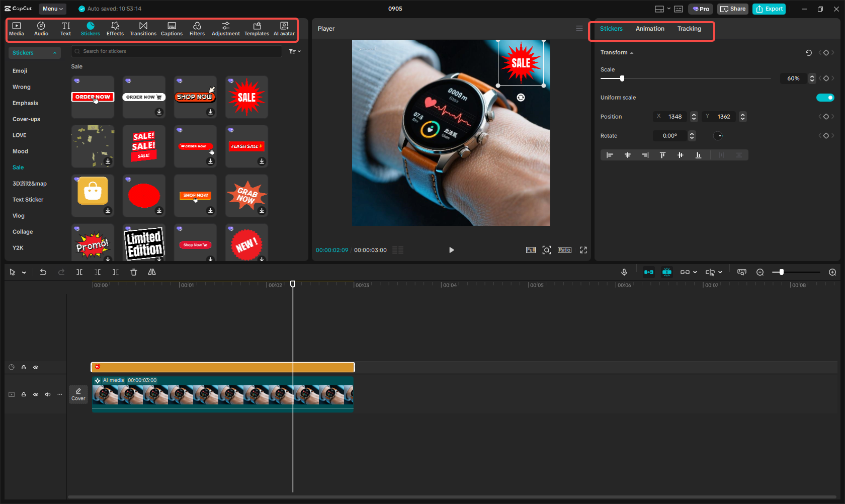This screenshot has width=845, height=504.
Task: Open the Filters panel
Action: coord(197,29)
